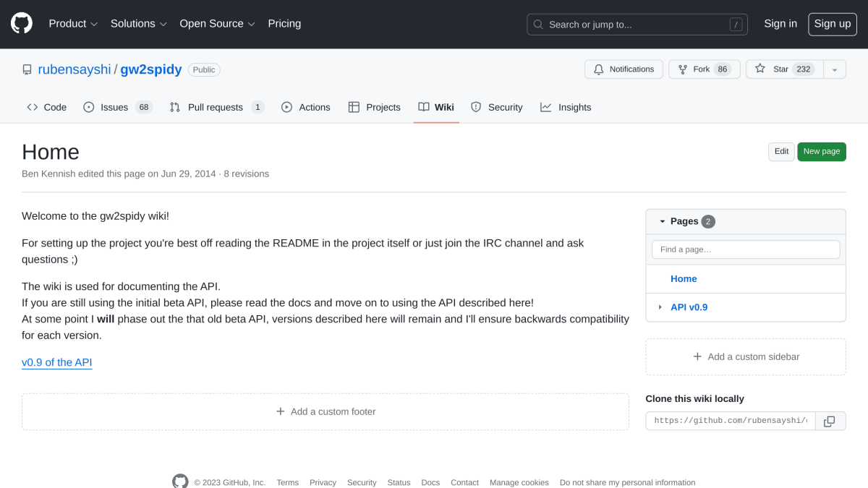Open the Product menu

coord(73,24)
